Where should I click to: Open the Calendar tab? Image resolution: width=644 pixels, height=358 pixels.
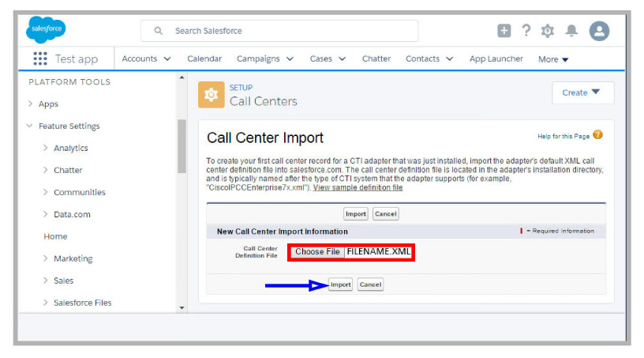pos(204,58)
